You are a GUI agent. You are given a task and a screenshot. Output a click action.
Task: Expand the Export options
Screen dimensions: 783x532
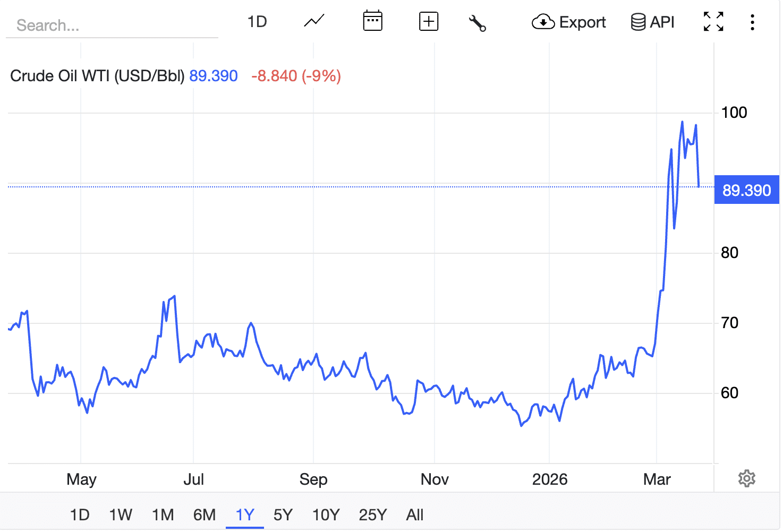point(568,22)
